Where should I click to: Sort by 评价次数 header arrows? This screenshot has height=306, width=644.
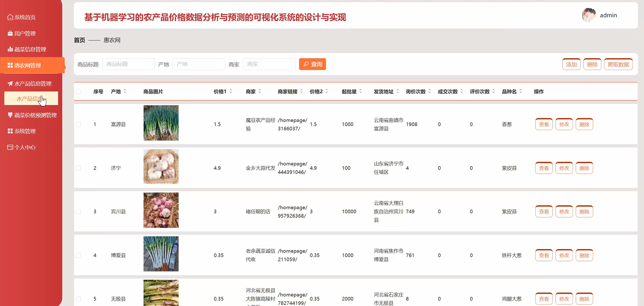tap(494, 92)
